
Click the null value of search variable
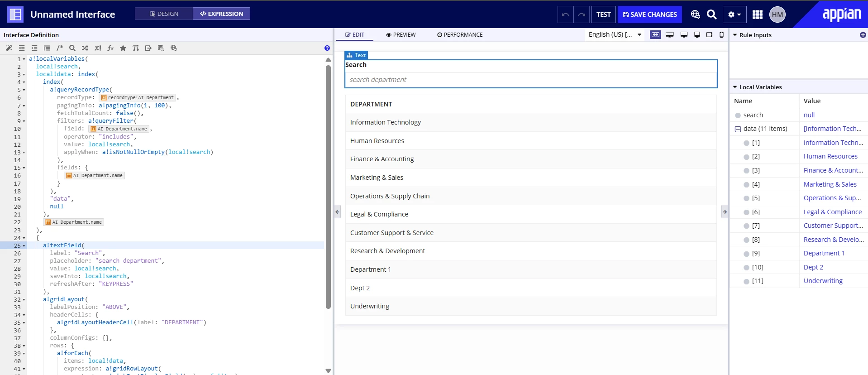(809, 115)
